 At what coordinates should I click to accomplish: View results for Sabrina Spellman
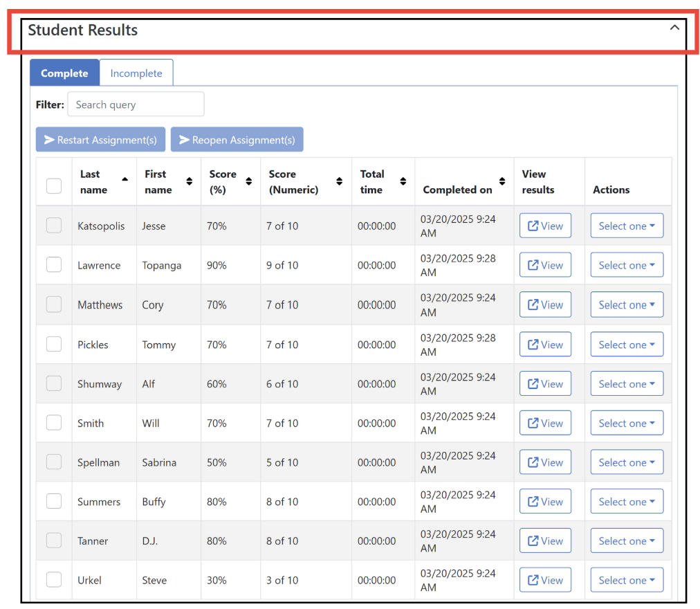tap(545, 462)
